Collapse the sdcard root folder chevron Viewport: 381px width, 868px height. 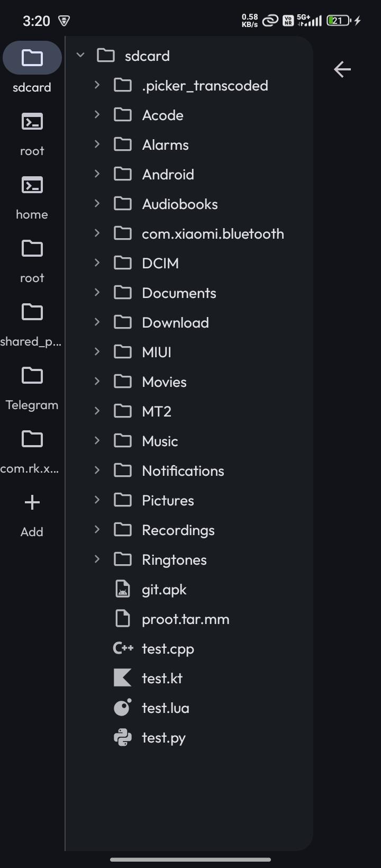pyautogui.click(x=80, y=55)
